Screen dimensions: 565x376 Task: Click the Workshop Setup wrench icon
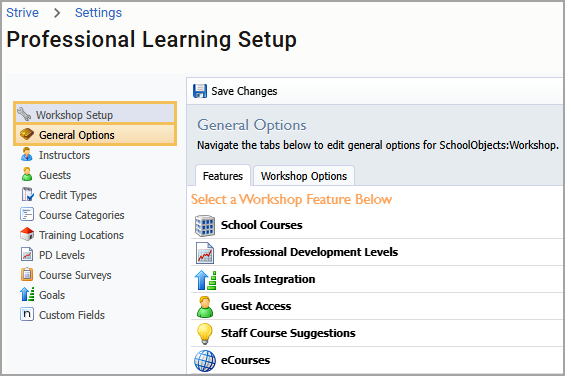(24, 114)
